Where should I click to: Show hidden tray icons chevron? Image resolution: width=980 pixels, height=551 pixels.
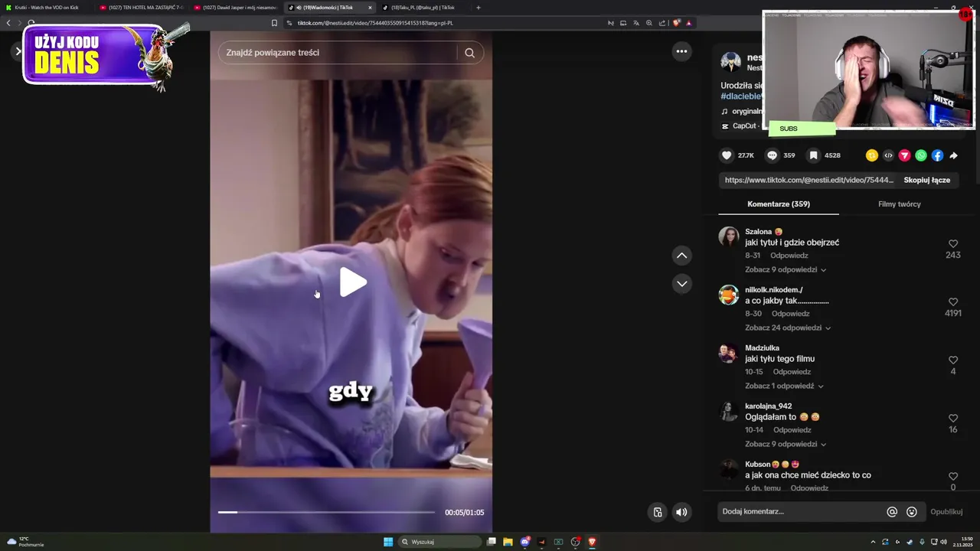pos(873,542)
